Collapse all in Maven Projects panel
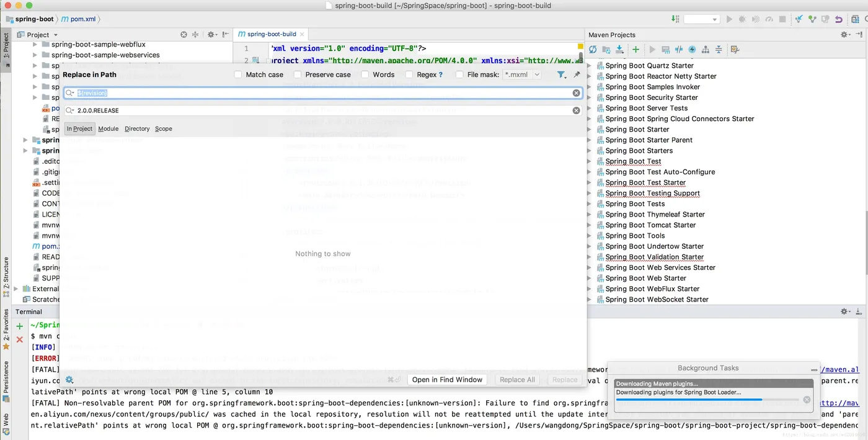868x440 pixels. point(719,49)
